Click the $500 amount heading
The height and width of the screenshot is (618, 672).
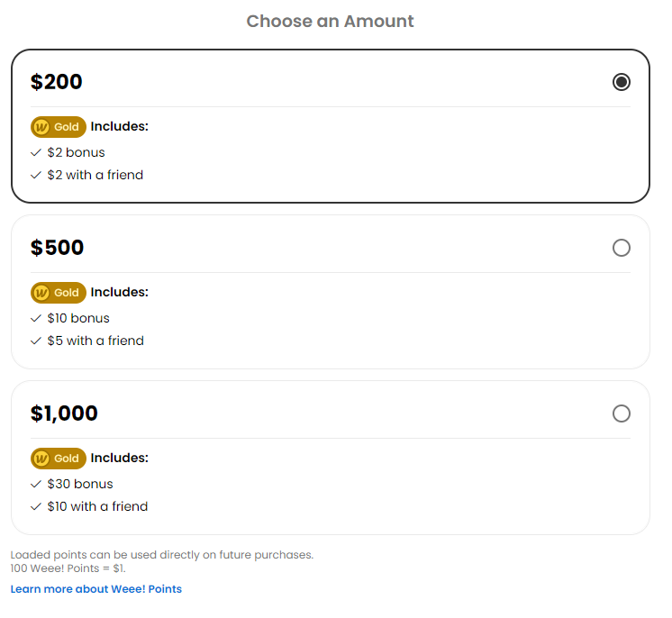[57, 247]
